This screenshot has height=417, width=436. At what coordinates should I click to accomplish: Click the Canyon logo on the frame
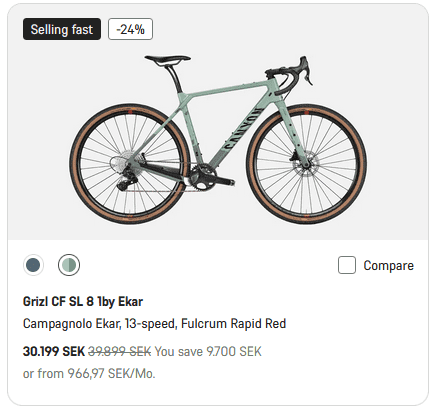click(242, 130)
